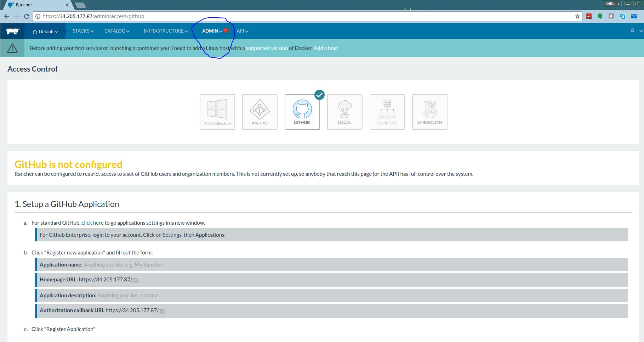Click the grey tag extension icon
Viewport: 644px width, 342px height.
click(x=611, y=16)
